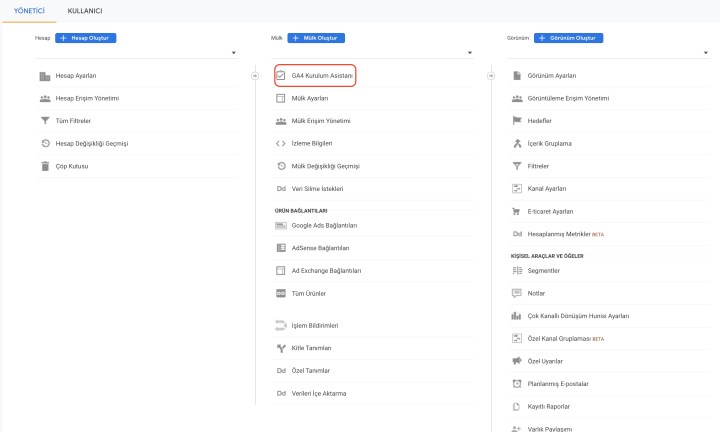This screenshot has width=720, height=432.
Task: Click the İşlem Bildirimleri icon
Action: pyautogui.click(x=281, y=325)
